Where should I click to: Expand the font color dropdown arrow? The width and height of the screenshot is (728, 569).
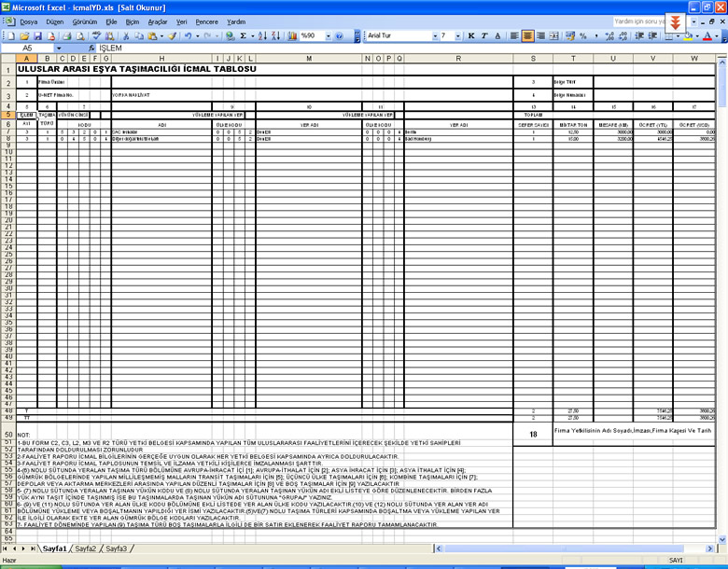717,35
